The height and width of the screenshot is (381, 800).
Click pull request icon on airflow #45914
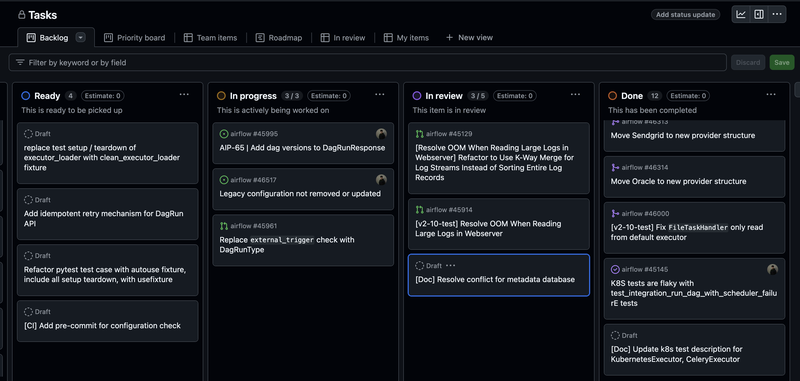[x=419, y=210]
